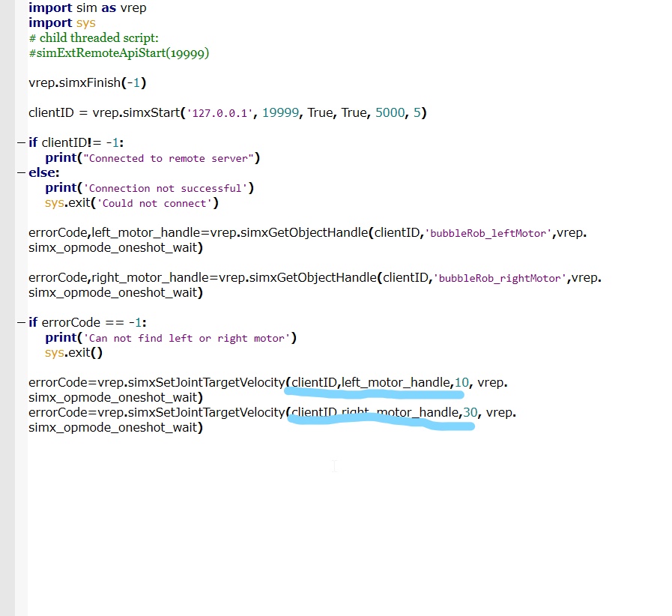Collapse the 'else:' code block
This screenshot has width=672, height=616.
point(21,172)
